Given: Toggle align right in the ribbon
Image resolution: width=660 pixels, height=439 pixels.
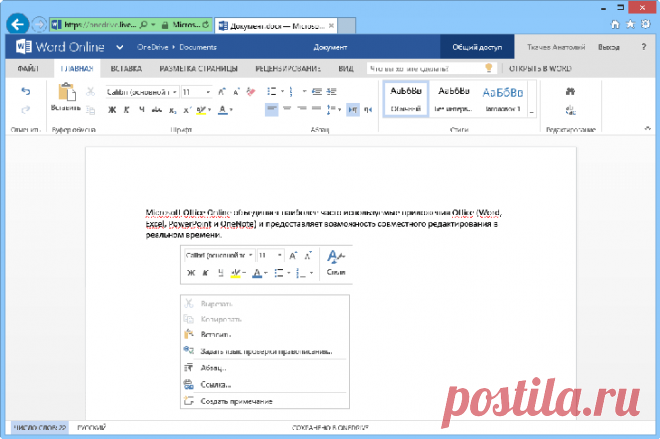Looking at the screenshot, I should tap(302, 109).
